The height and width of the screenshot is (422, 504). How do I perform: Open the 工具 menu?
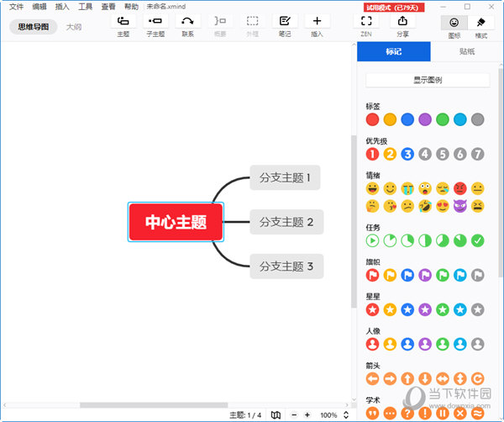85,7
